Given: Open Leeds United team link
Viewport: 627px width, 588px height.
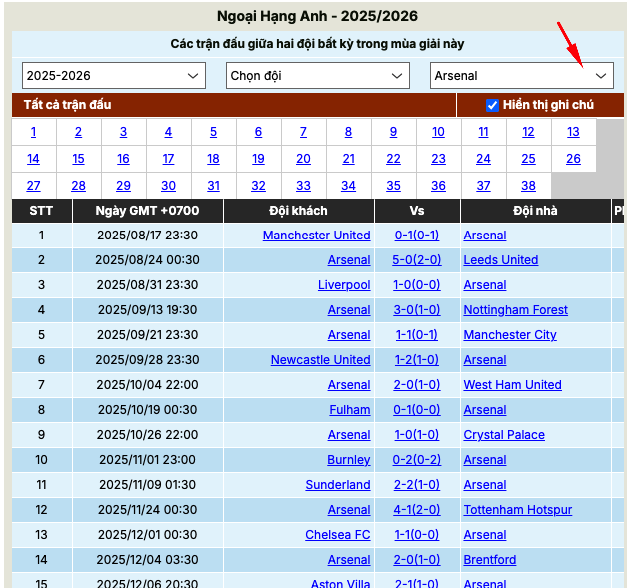Looking at the screenshot, I should pos(501,260).
